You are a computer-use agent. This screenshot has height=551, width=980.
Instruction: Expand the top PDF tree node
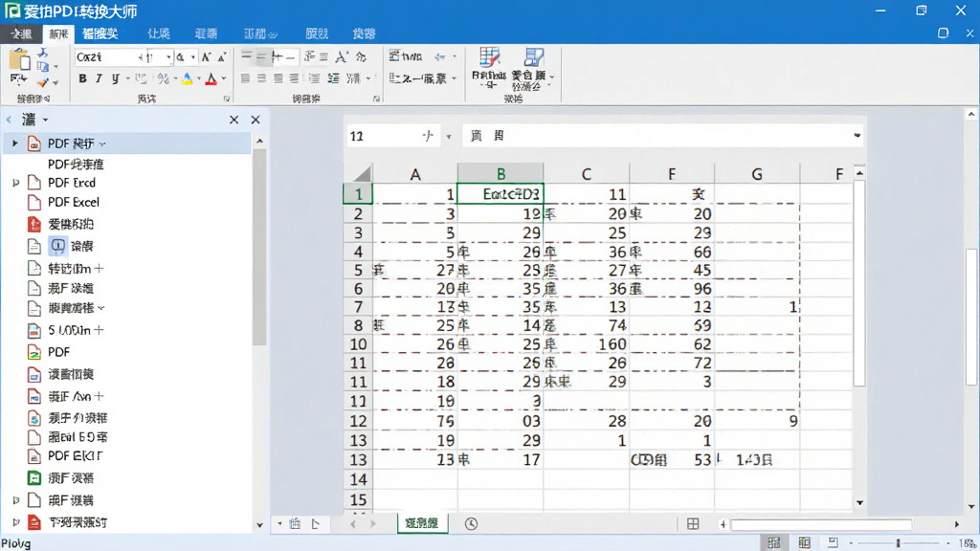click(15, 143)
